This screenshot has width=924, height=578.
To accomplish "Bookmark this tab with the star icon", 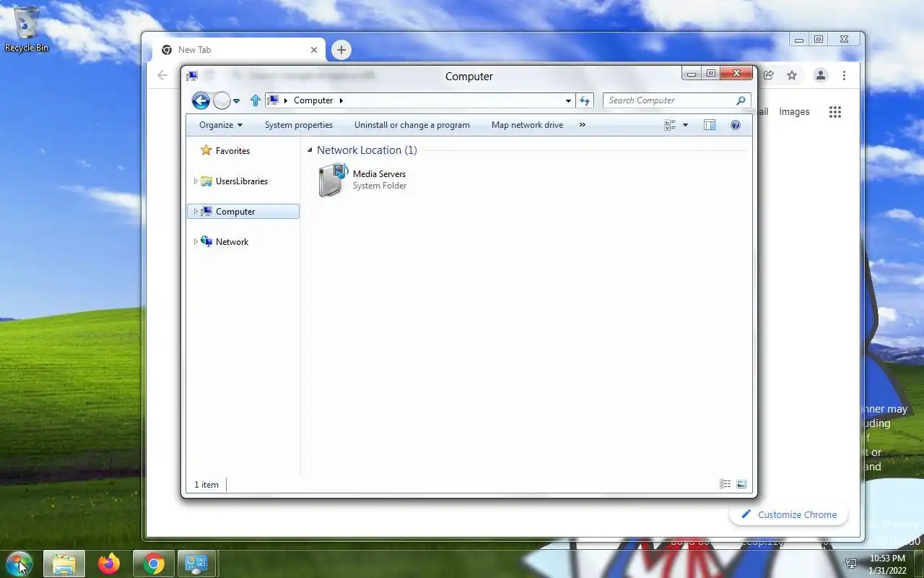I will 792,75.
